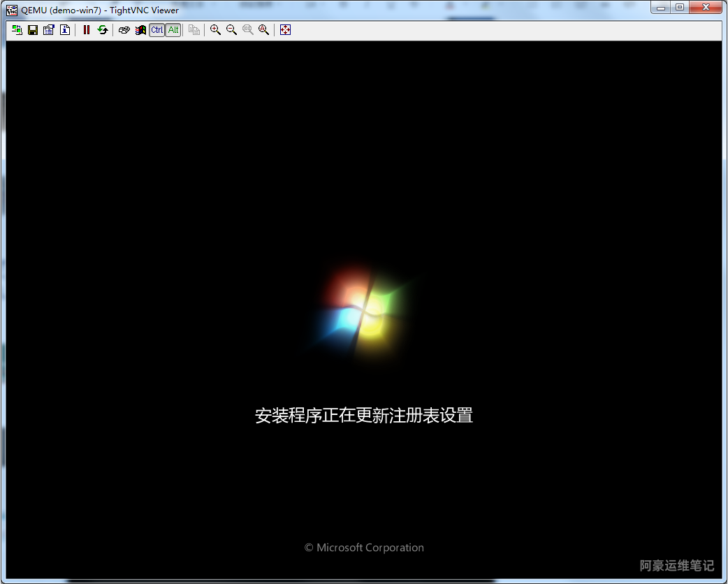Click the Transfer Files toolbar icon
This screenshot has width=728, height=584.
(x=194, y=30)
